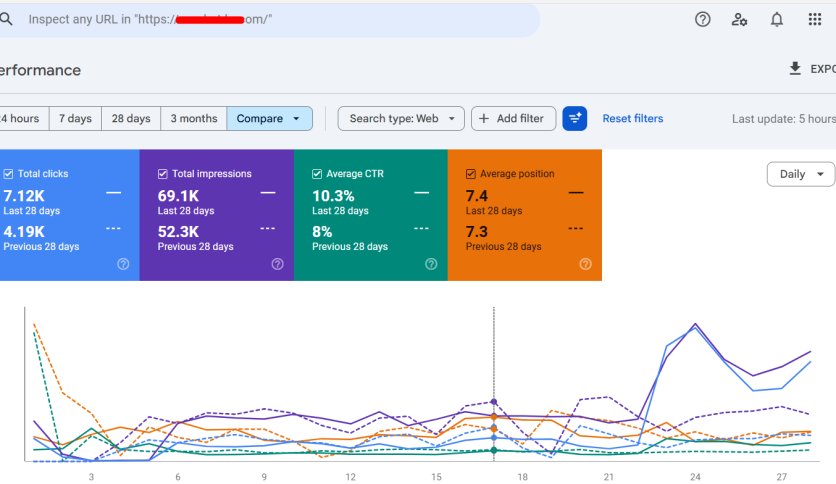
Task: Expand the Compare dropdown arrow
Action: tap(296, 118)
